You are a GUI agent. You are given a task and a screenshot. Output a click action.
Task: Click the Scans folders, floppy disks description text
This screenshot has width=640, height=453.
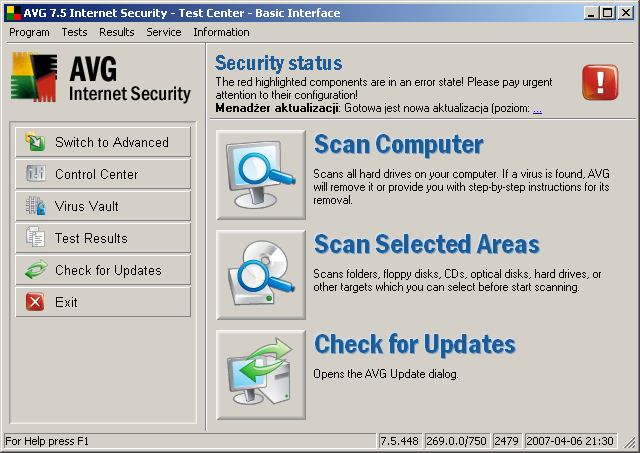point(457,280)
